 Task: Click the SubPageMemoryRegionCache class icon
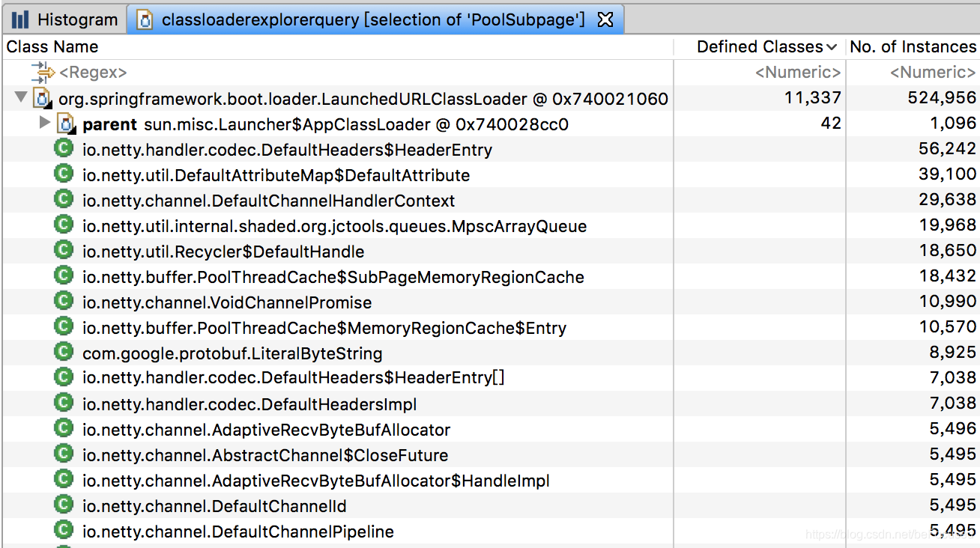coord(64,275)
